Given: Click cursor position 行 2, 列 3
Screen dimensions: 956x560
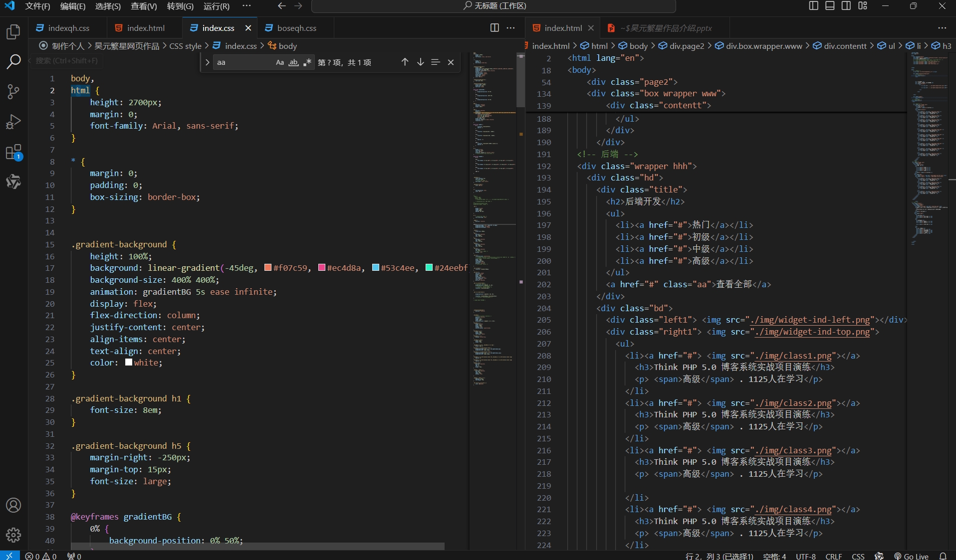Looking at the screenshot, I should click(x=719, y=556).
